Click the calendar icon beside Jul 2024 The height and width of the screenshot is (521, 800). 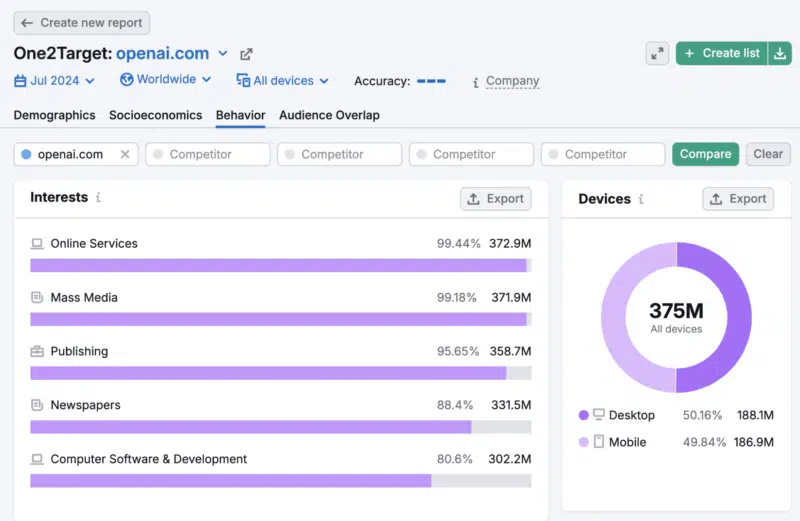(x=20, y=81)
